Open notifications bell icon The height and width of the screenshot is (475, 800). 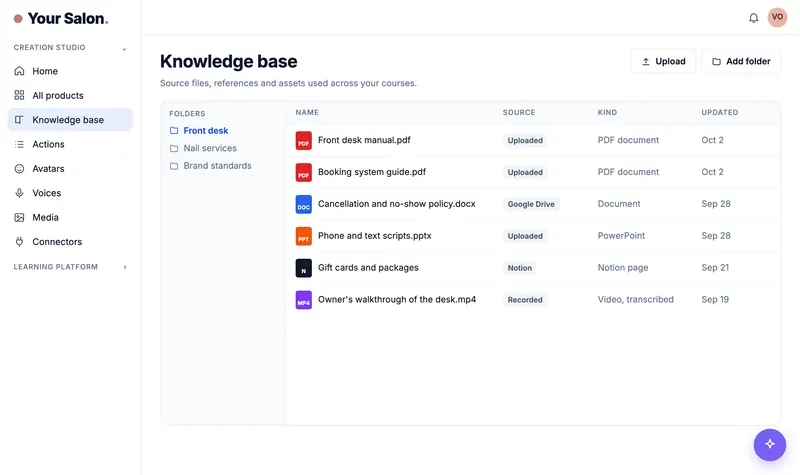click(x=754, y=18)
